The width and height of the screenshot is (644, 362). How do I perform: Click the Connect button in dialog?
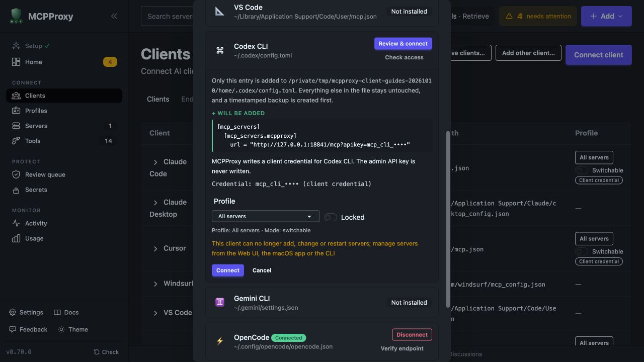coord(228,270)
